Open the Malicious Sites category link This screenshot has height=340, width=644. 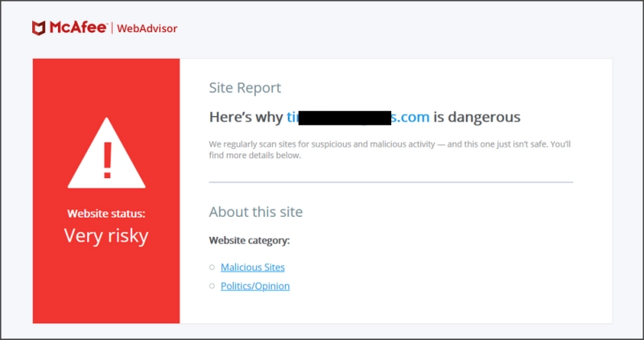pyautogui.click(x=253, y=267)
